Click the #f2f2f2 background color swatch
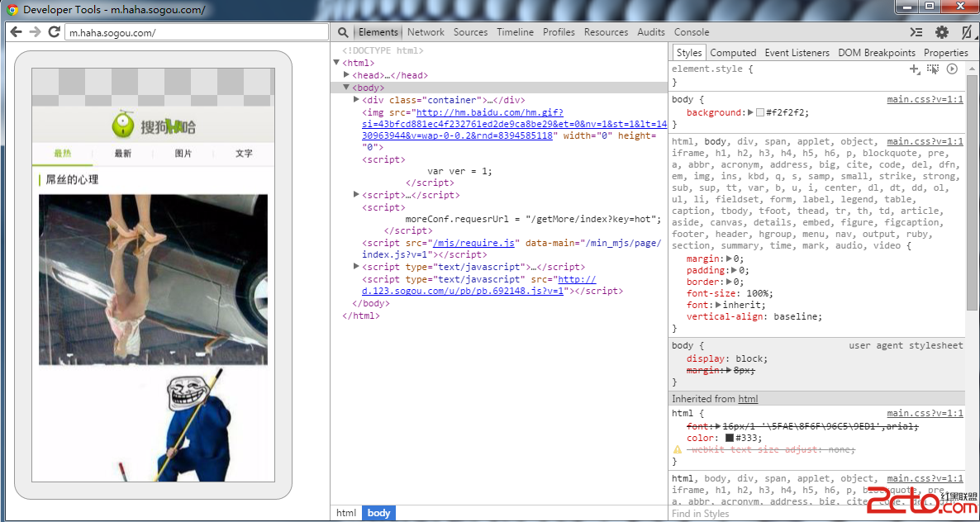This screenshot has height=522, width=980. (760, 112)
